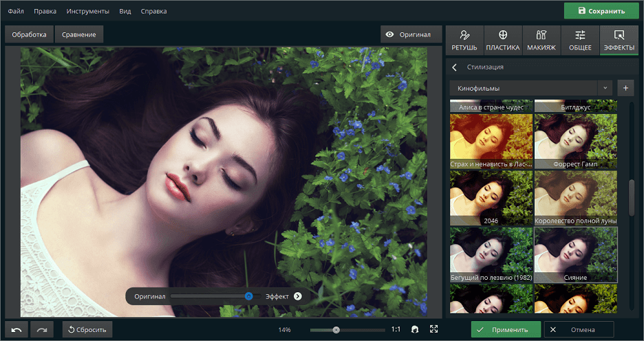Switch to Обработка editing view
The width and height of the screenshot is (644, 341).
(x=29, y=34)
